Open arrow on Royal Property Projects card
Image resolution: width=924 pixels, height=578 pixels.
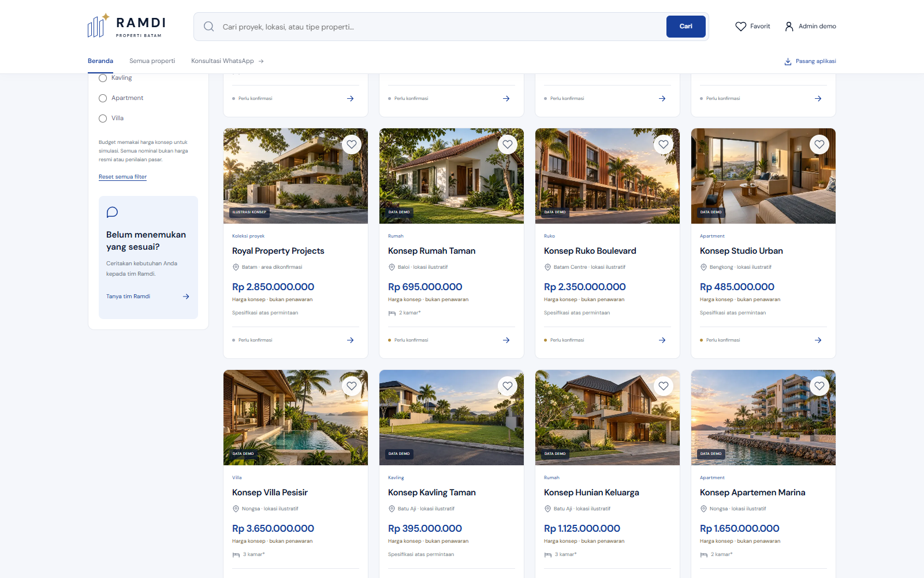tap(350, 340)
